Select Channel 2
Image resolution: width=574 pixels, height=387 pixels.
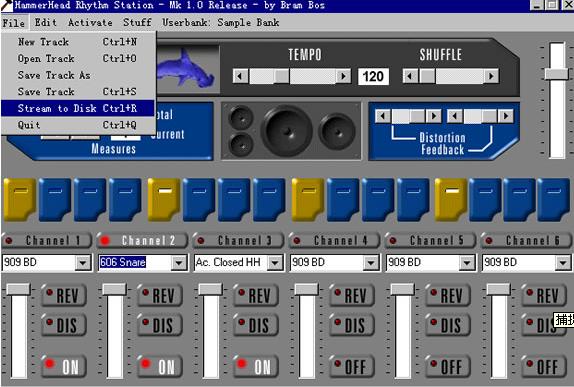point(142,241)
